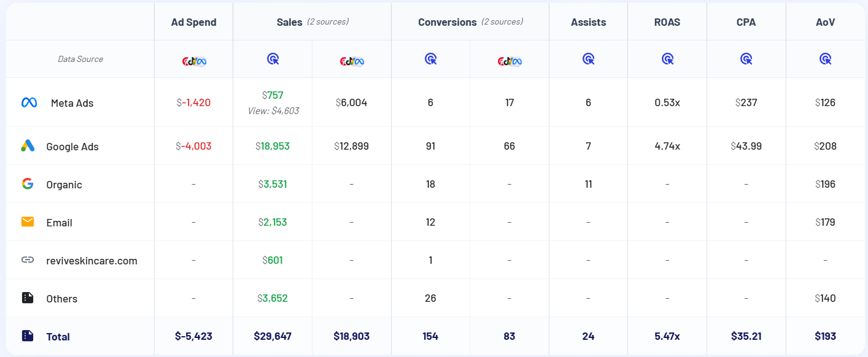
Task: Click the pixel tracker icon under ROAS
Action: click(667, 59)
